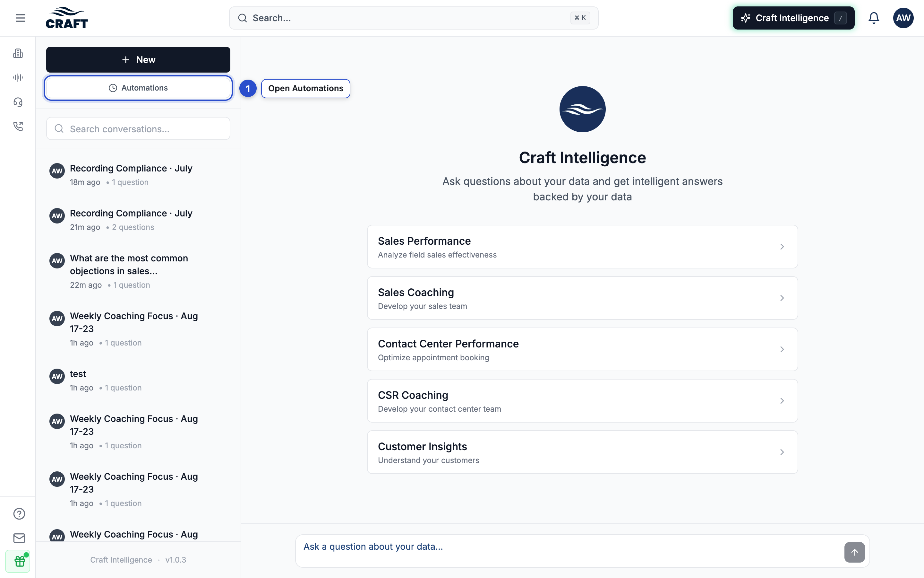Screen dimensions: 924x578
Task: Open the buildings icon in sidebar
Action: (x=18, y=53)
